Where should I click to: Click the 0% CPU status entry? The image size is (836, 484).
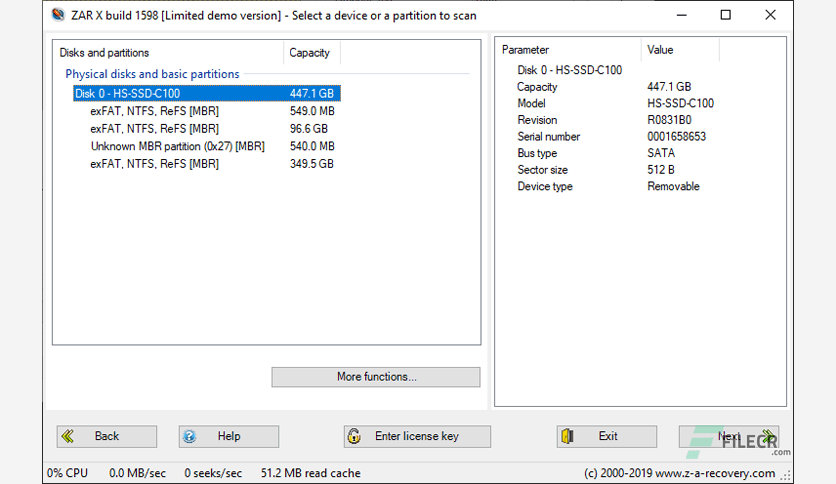pyautogui.click(x=67, y=473)
